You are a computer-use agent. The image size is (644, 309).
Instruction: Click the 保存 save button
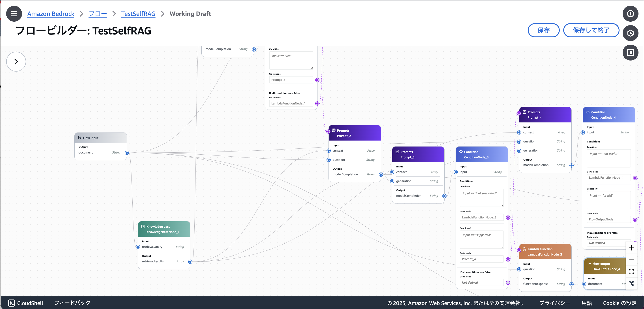click(543, 30)
